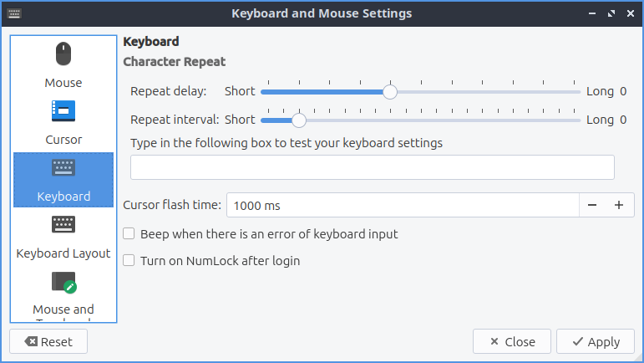Open the Keyboard Layout icon

(x=63, y=224)
